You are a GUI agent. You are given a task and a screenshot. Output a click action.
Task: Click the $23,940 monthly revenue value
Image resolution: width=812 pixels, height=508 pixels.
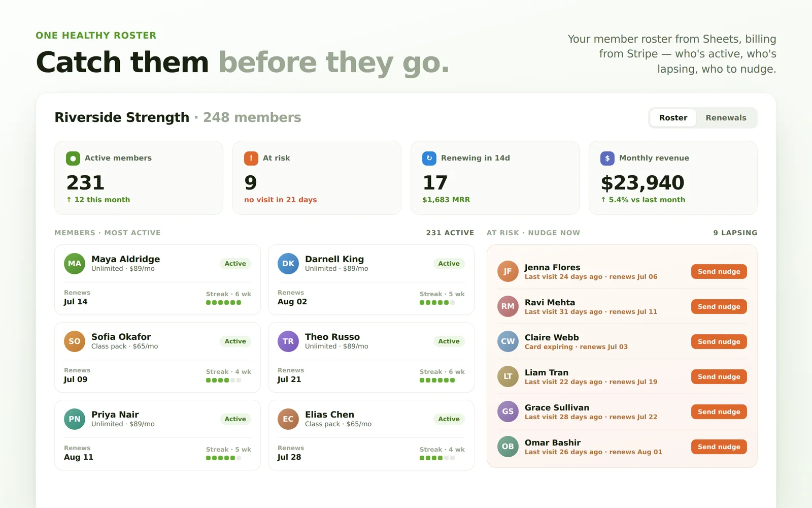[642, 183]
